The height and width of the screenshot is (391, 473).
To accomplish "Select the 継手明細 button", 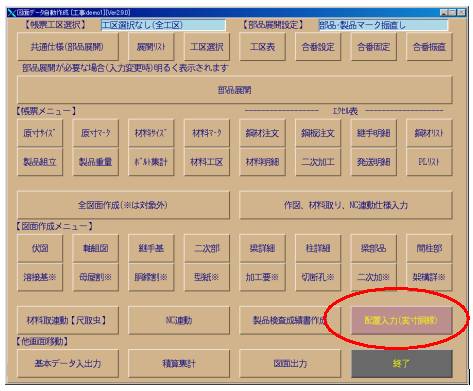I will 374,133.
